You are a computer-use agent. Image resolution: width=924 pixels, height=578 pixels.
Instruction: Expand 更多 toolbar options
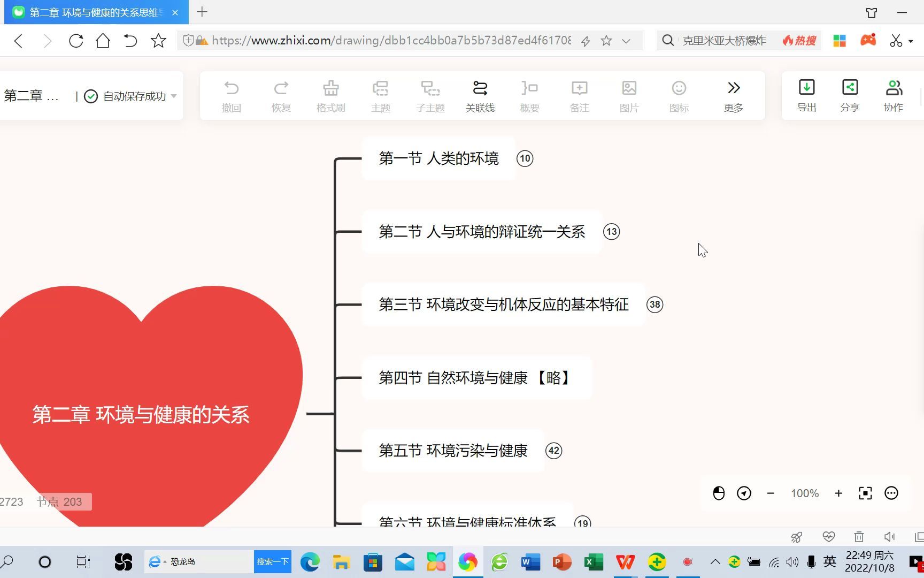[733, 96]
